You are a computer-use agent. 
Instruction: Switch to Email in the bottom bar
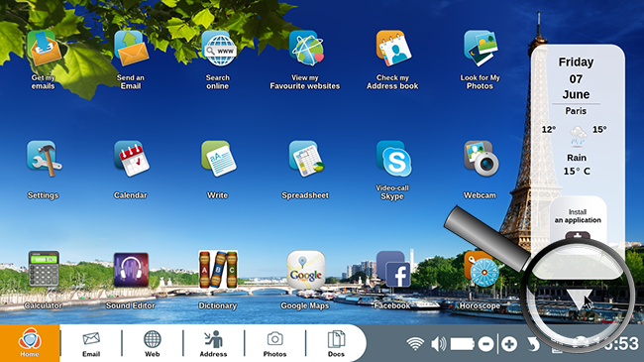91,344
